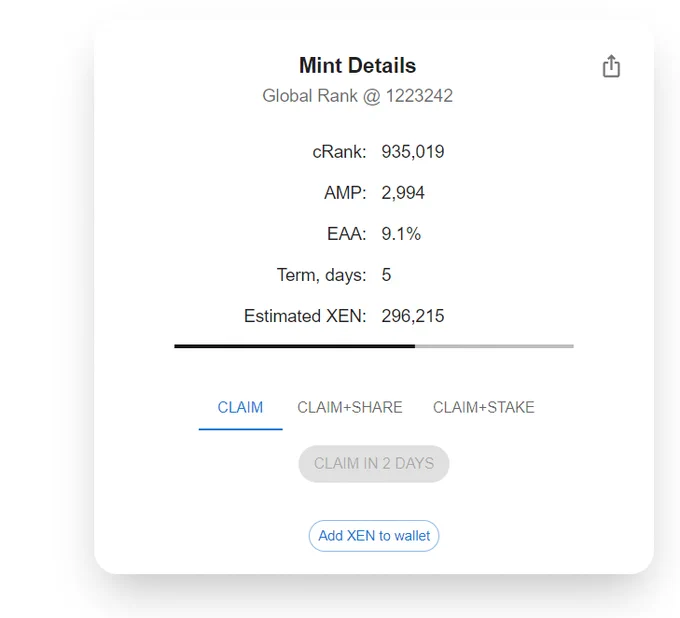Screen dimensions: 680x618
Task: Click the AMP value 2,994
Action: pyautogui.click(x=403, y=193)
